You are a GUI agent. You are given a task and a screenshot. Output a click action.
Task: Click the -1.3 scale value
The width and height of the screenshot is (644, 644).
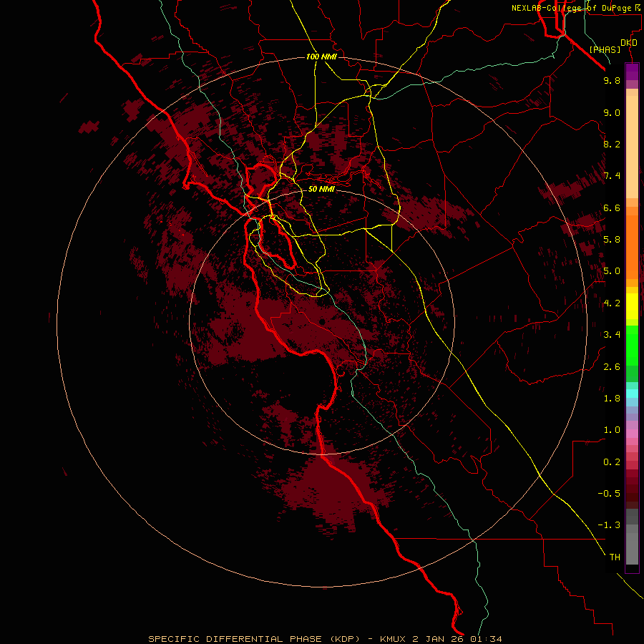pos(609,525)
